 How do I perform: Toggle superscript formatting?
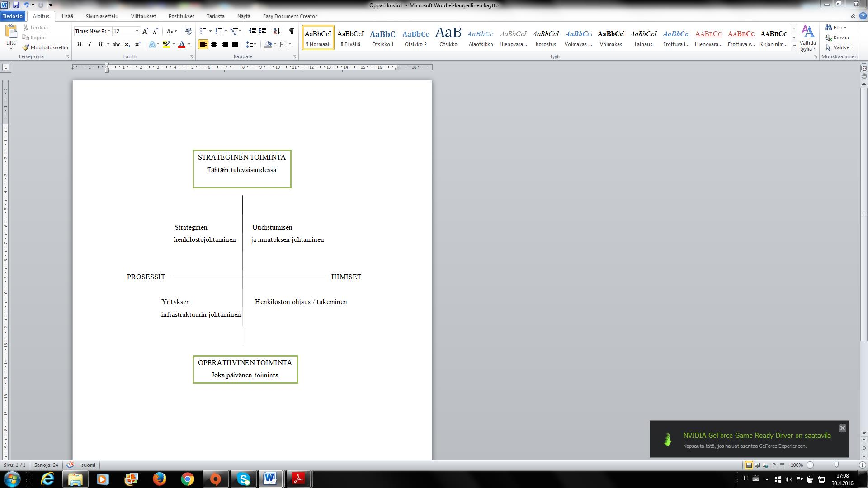pos(138,44)
